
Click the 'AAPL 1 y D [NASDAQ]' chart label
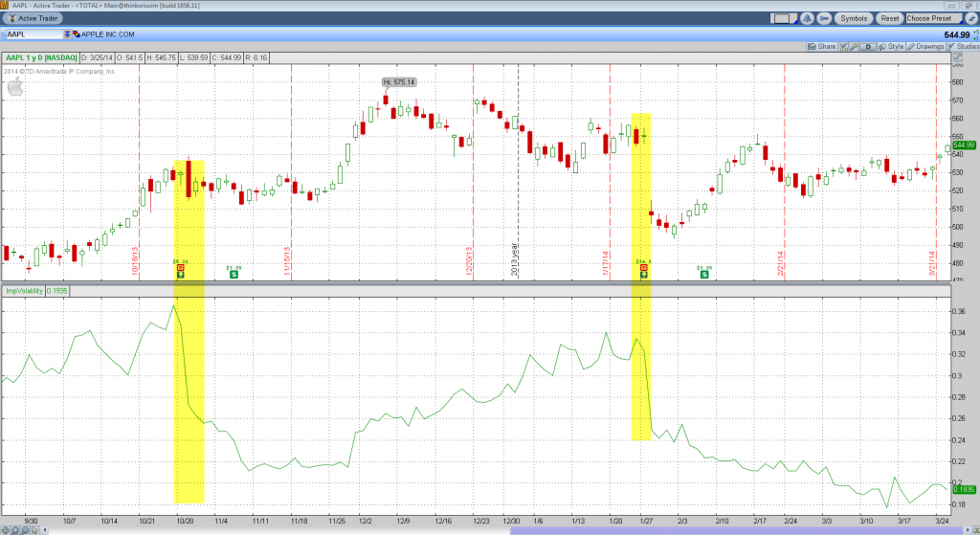[x=41, y=57]
